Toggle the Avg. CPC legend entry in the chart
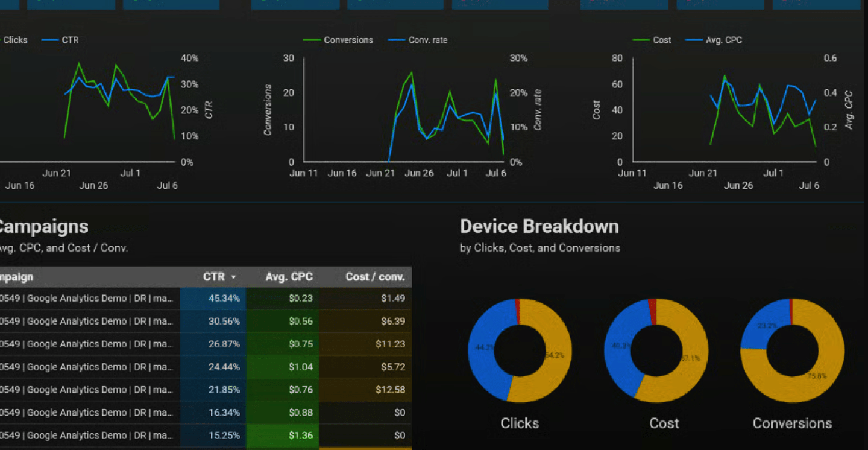 click(x=714, y=40)
